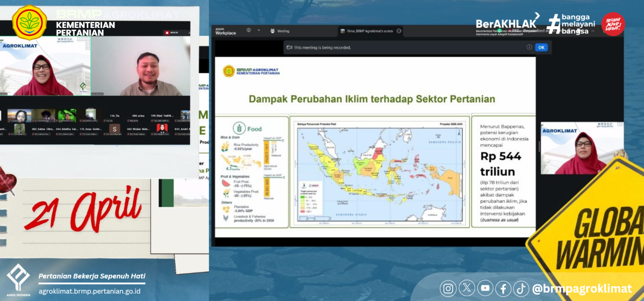644x301 pixels.
Task: Click the BRMP Agroklimat logo on the slide
Action: (251, 71)
